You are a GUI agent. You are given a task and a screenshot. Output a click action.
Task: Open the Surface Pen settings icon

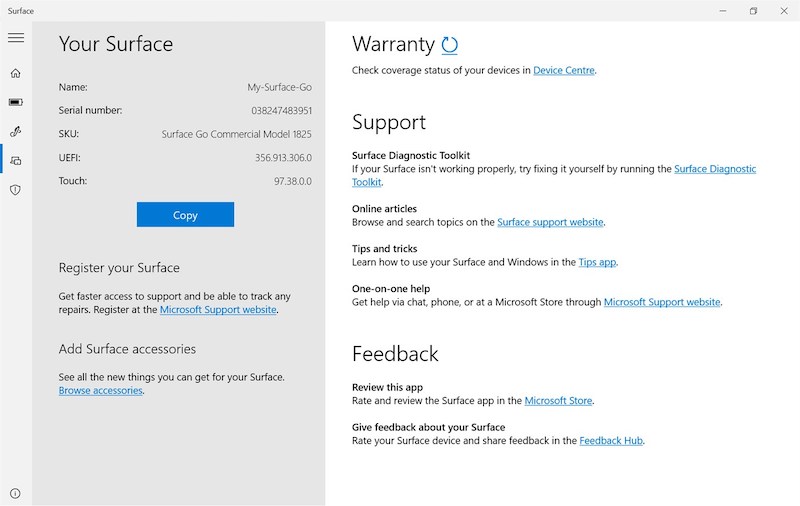point(15,131)
